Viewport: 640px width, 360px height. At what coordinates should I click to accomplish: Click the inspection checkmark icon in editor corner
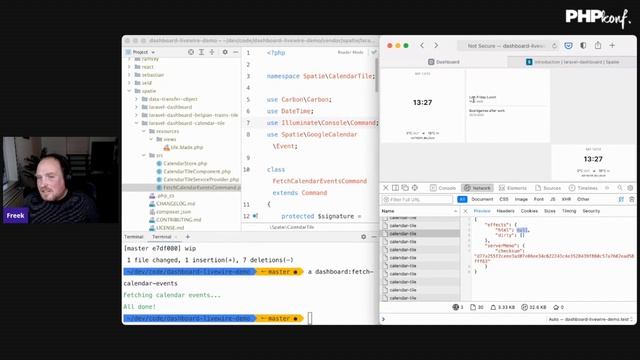373,52
